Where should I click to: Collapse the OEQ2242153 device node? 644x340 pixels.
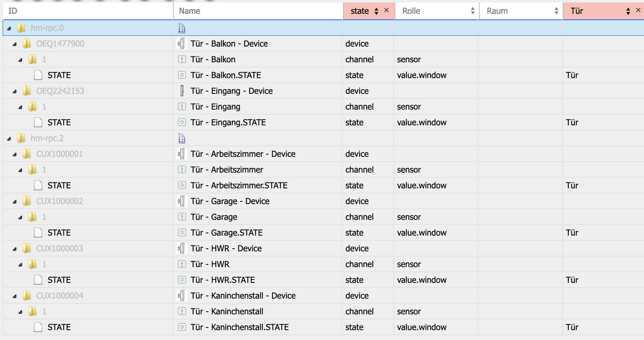pos(16,91)
